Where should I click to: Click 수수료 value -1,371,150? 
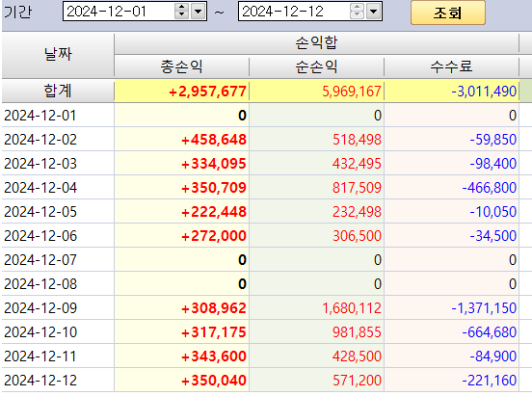tap(484, 308)
